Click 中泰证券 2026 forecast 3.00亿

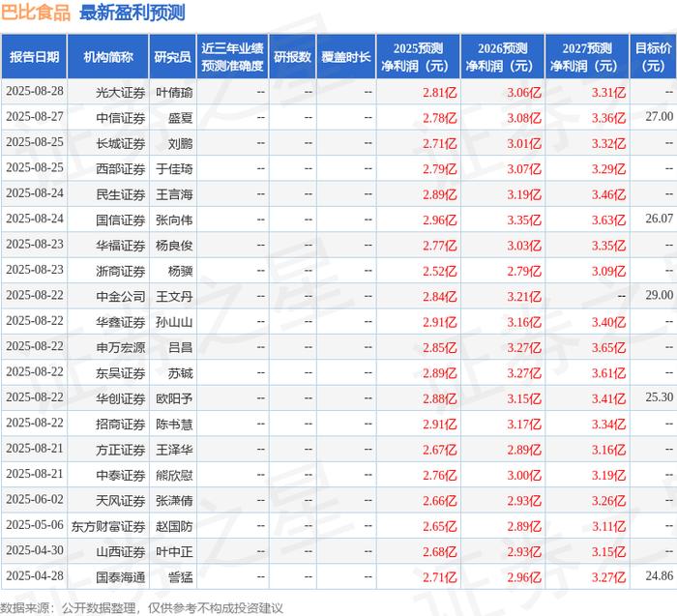(524, 475)
